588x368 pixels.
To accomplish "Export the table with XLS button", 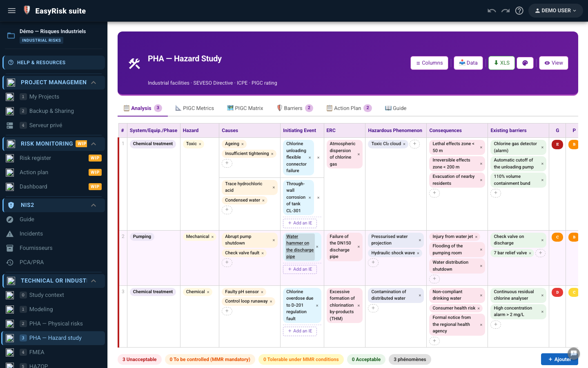I will point(501,63).
